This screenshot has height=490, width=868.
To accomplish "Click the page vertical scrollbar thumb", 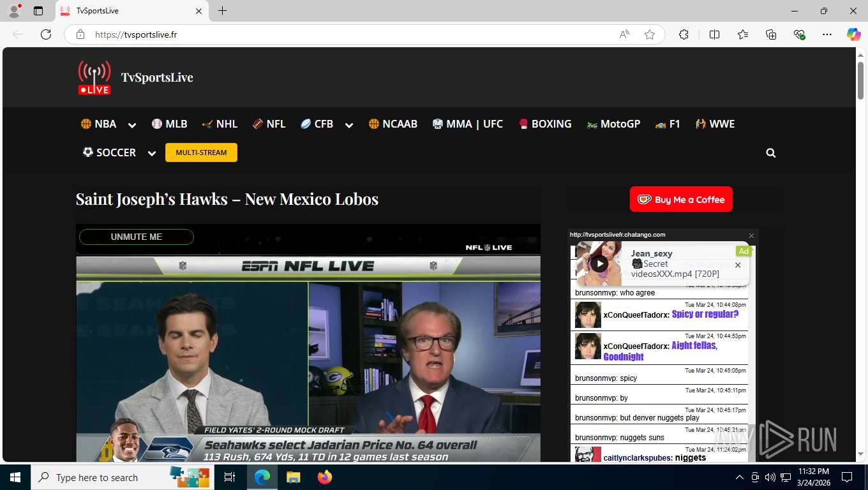I will point(860,80).
